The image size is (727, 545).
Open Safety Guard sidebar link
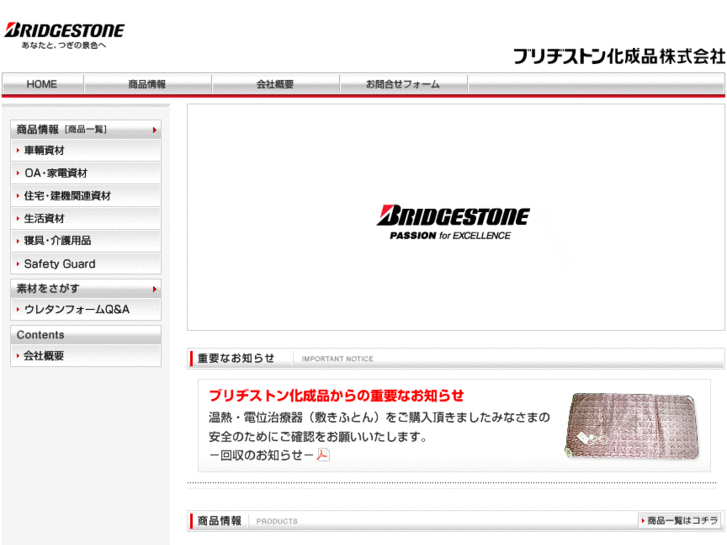[x=86, y=263]
